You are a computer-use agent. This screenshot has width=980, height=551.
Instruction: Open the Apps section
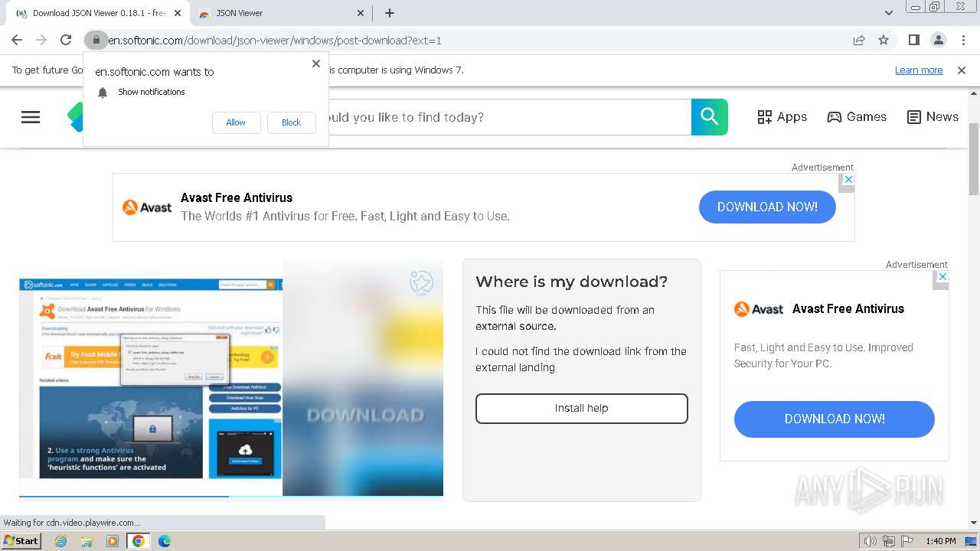(x=782, y=117)
